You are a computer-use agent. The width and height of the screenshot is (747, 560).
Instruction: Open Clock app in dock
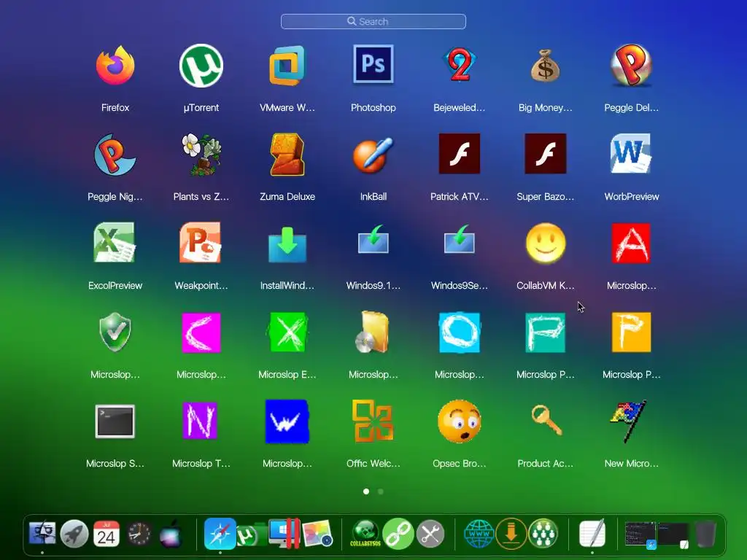click(x=139, y=534)
